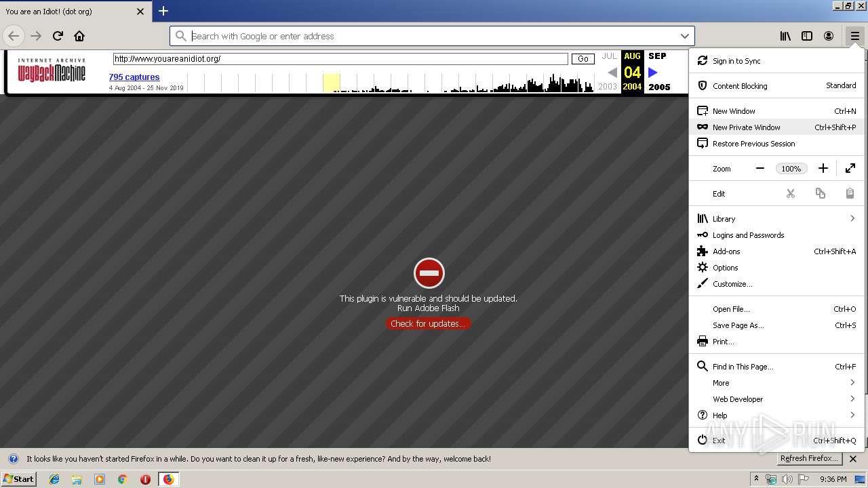Open the 795 captures link

click(134, 77)
